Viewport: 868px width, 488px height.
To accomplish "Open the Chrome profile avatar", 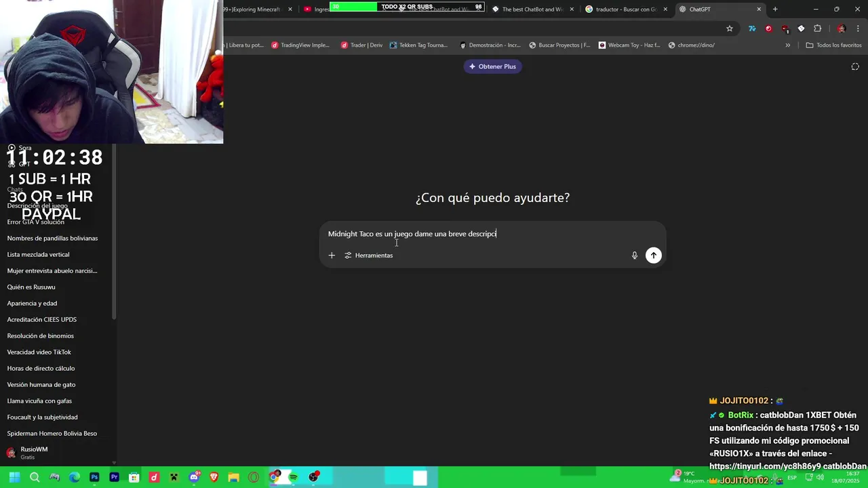I will click(x=842, y=28).
